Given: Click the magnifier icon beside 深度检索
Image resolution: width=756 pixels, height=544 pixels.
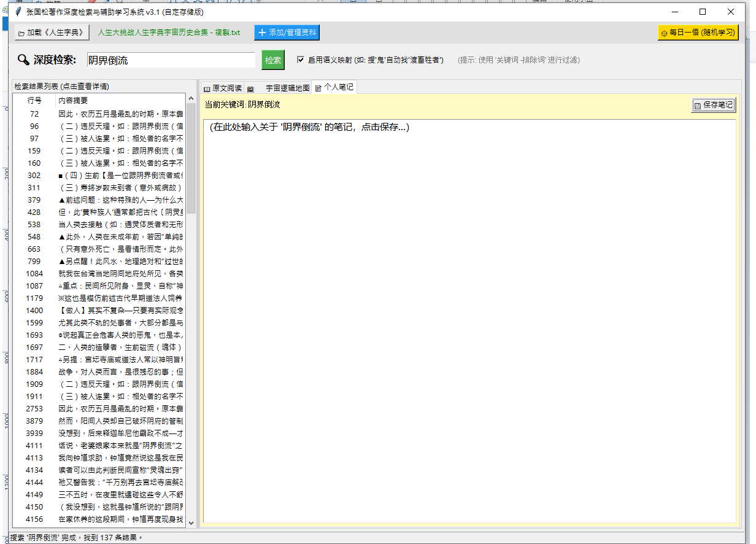Looking at the screenshot, I should (x=23, y=60).
